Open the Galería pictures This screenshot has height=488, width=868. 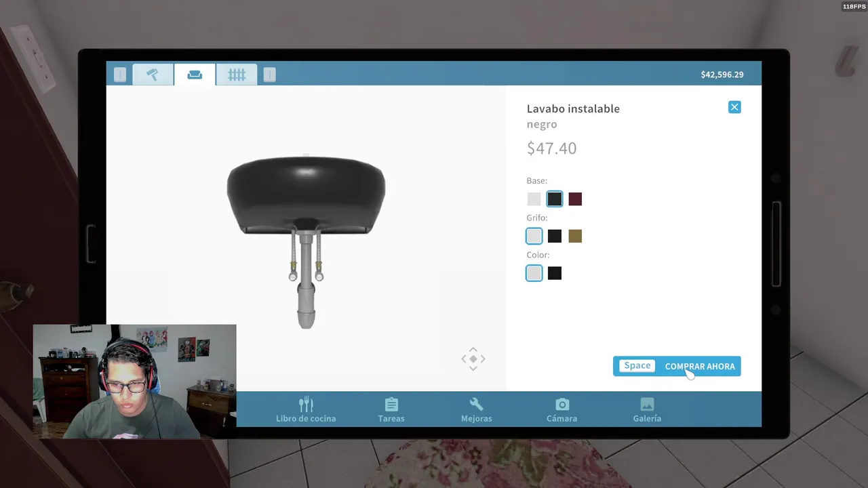tap(647, 409)
